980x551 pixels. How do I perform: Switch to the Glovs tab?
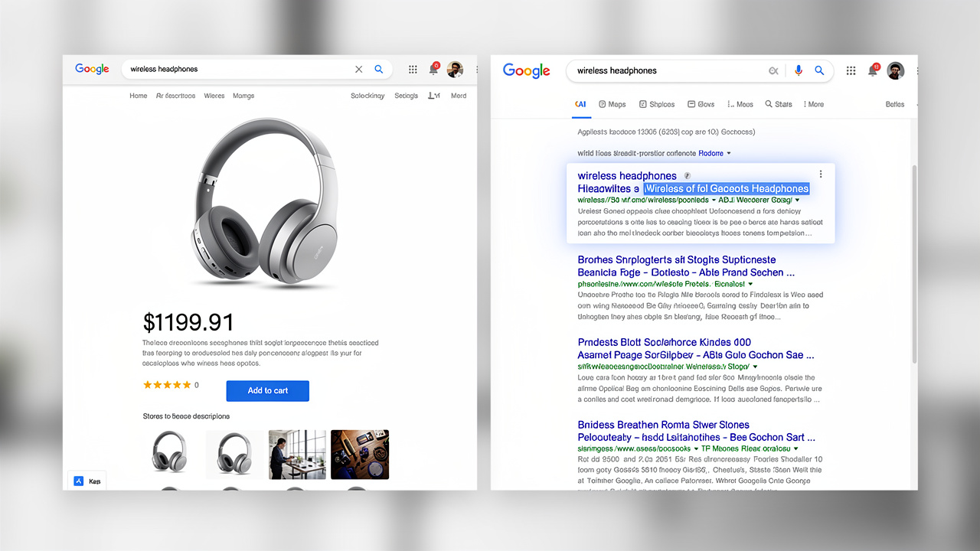click(x=701, y=104)
